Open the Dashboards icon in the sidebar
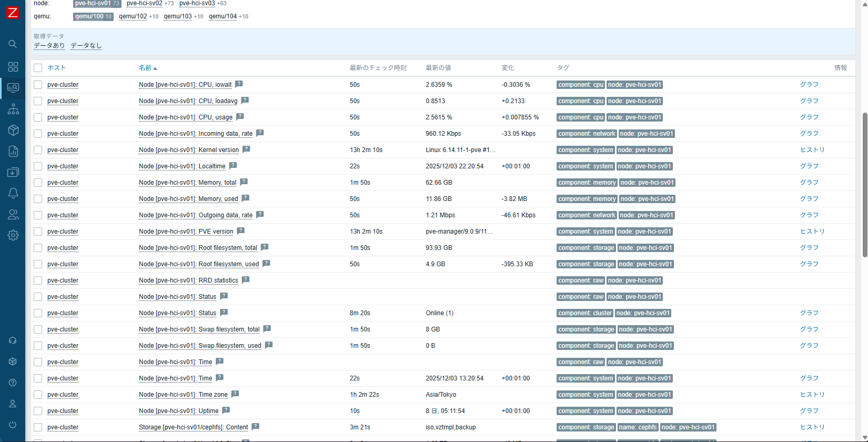868x442 pixels. (13, 67)
